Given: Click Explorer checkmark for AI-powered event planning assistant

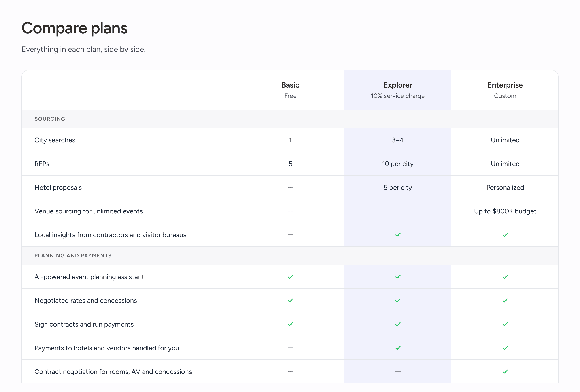Looking at the screenshot, I should (398, 277).
